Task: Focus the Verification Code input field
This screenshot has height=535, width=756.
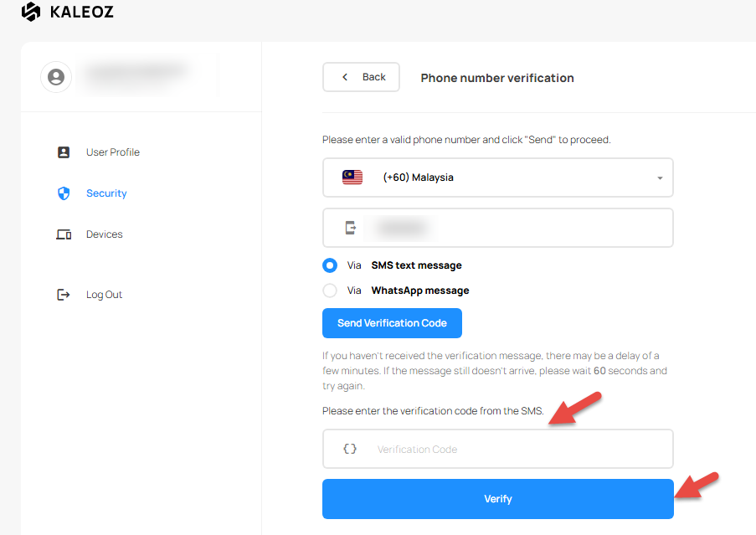Action: (x=497, y=449)
